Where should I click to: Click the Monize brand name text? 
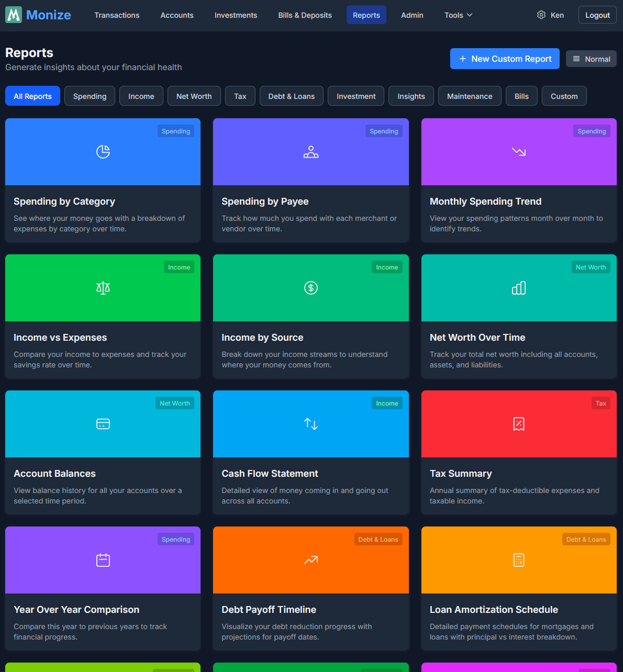(49, 15)
